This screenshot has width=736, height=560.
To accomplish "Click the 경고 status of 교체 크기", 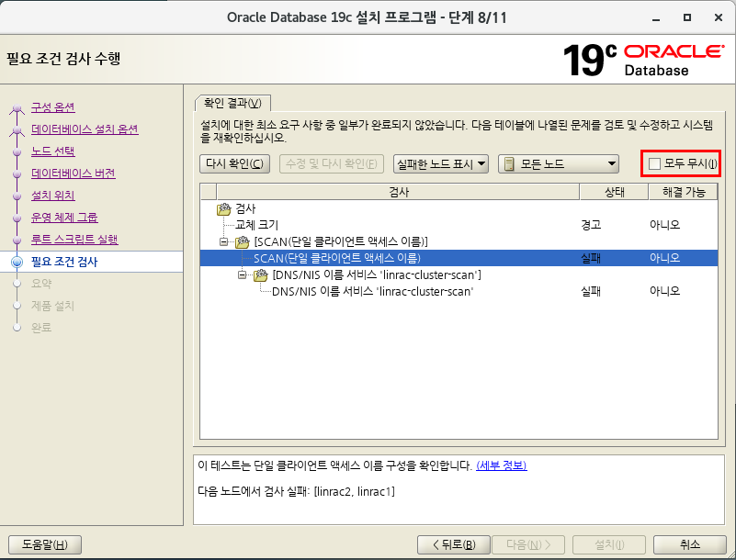I will click(591, 225).
